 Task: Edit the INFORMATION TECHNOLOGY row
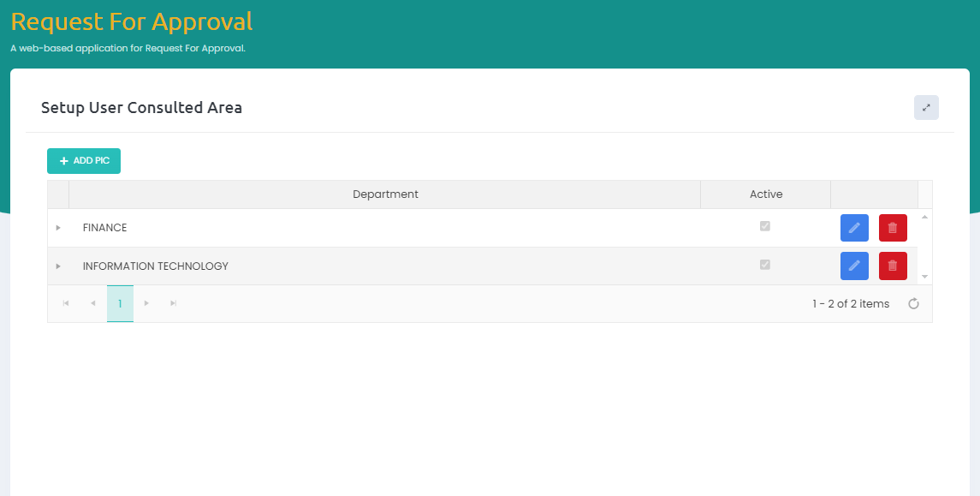[854, 266]
